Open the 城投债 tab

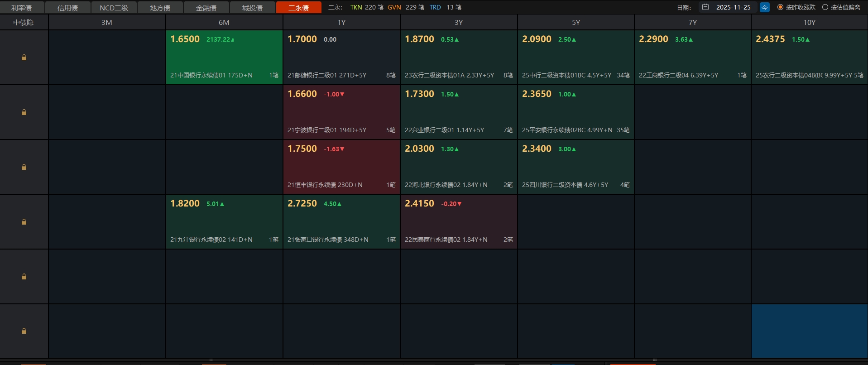(253, 8)
